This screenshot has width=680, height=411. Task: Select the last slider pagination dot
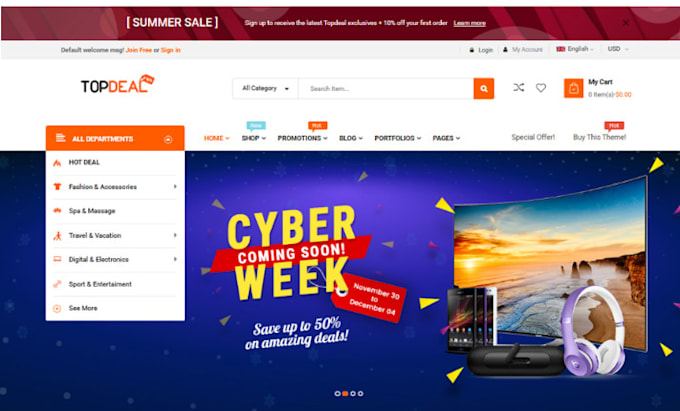click(x=361, y=394)
